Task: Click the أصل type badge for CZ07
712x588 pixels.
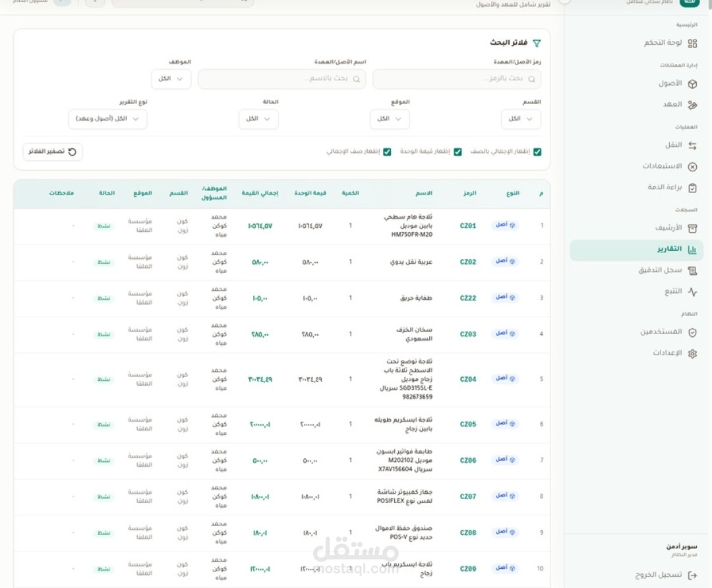Action: [x=505, y=495]
